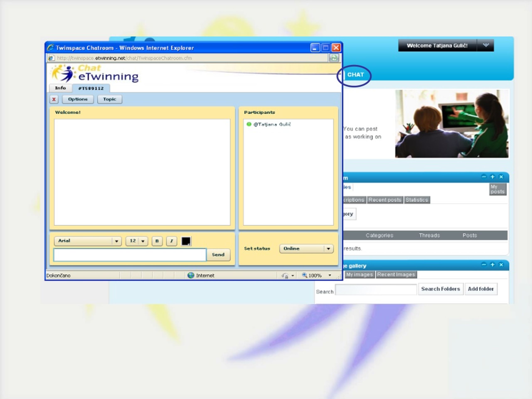Viewport: 532px width, 399px height.
Task: Open the chat Options menu
Action: (78, 99)
